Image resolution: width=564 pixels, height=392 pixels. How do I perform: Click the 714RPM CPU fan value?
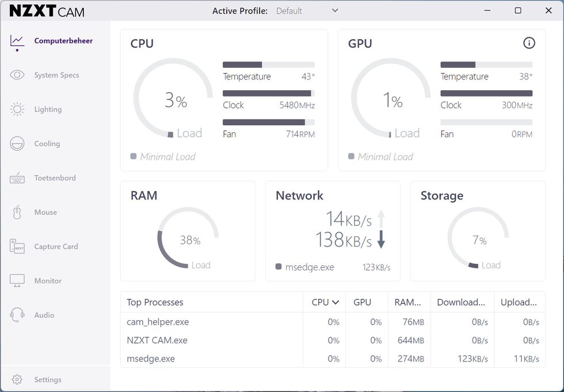tap(300, 134)
